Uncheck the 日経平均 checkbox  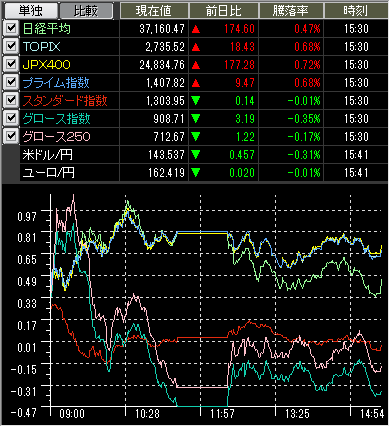tap(11, 28)
